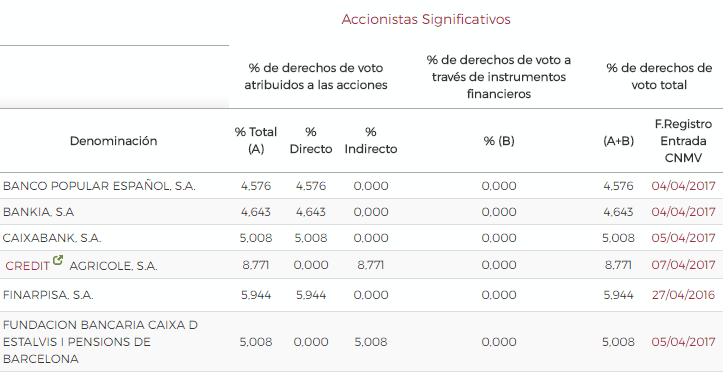Image resolution: width=723 pixels, height=374 pixels.
Task: Click the F.Registro Entrada CNMV header
Action: coord(683,141)
